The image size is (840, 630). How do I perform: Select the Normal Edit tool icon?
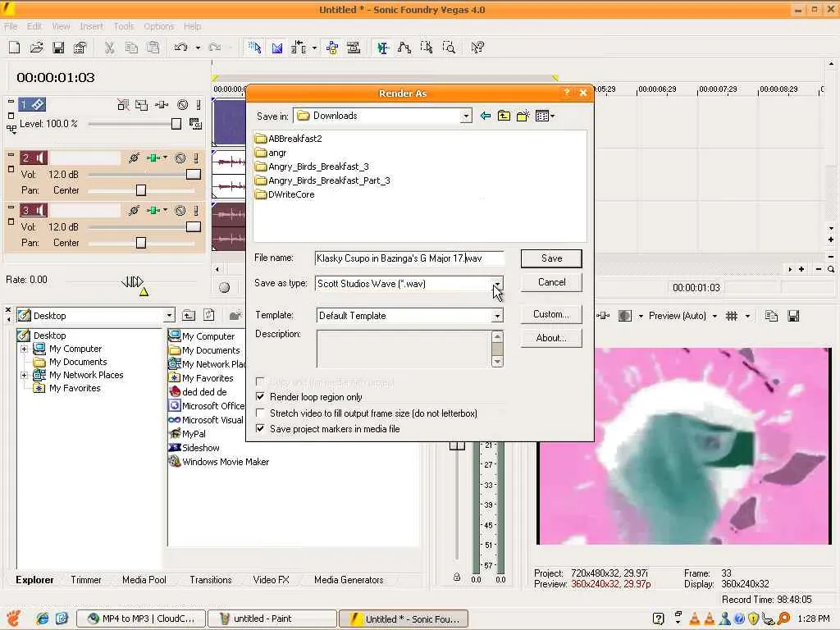[x=382, y=48]
